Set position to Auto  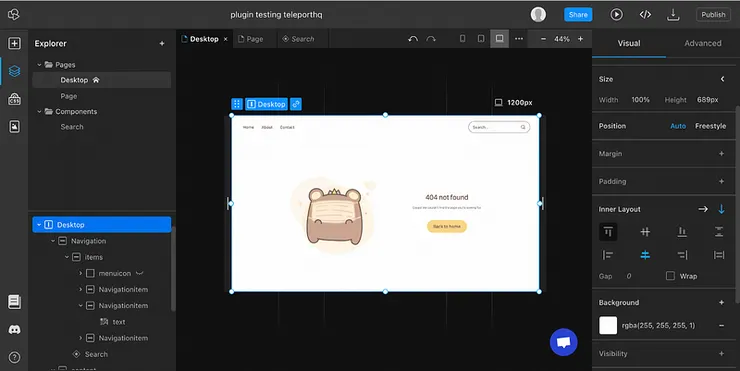(x=678, y=126)
